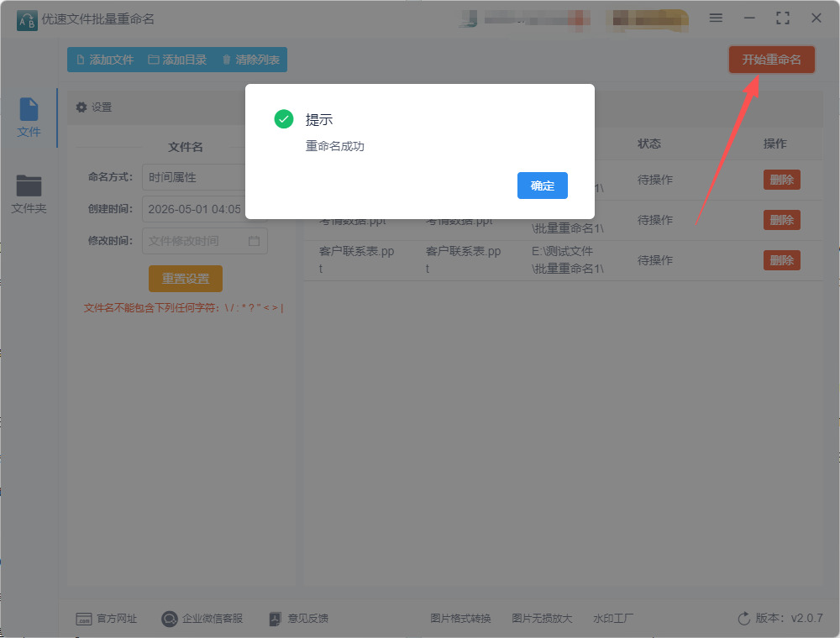This screenshot has height=638, width=840.
Task: Confirm the rename success dialog with 确定
Action: click(542, 186)
